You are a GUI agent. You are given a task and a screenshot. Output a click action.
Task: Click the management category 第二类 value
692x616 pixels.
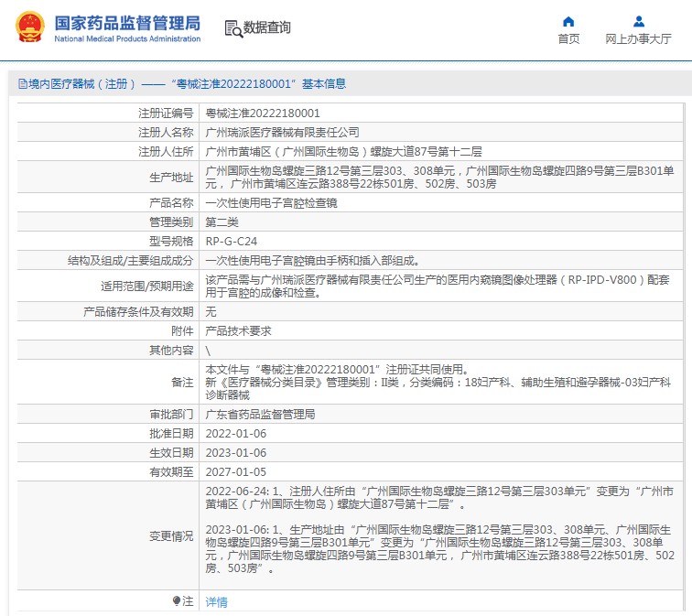[222, 222]
